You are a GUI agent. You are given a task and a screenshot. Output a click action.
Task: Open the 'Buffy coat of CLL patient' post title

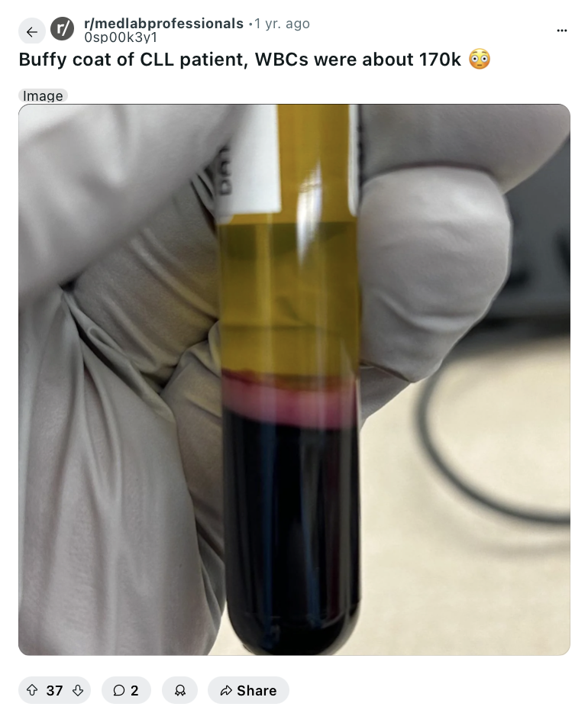click(240, 60)
